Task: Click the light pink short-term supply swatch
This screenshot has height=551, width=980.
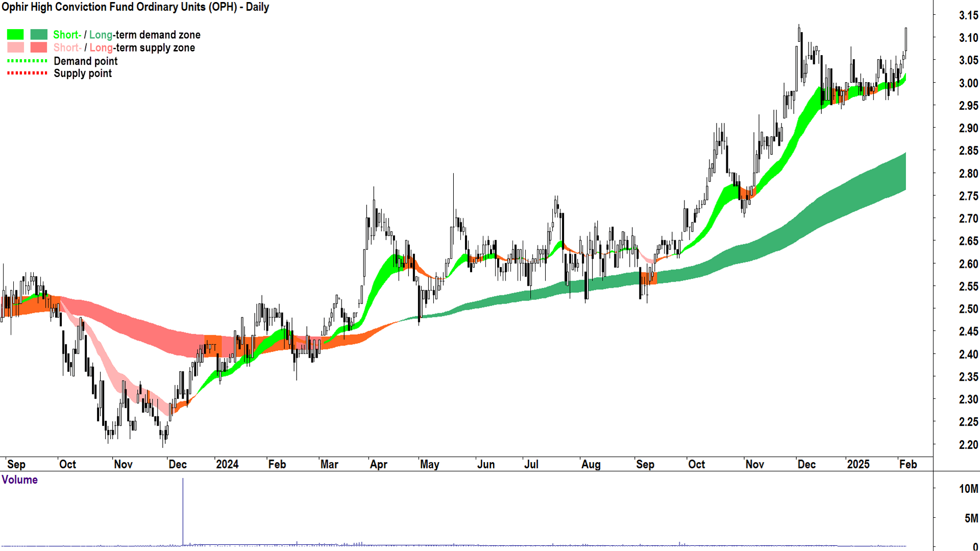Action: point(15,47)
